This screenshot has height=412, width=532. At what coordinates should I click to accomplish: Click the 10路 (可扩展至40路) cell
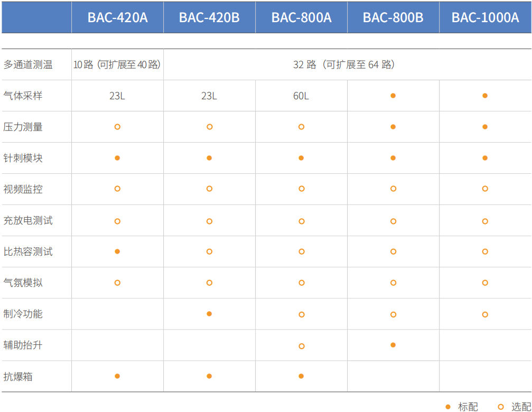(x=117, y=65)
